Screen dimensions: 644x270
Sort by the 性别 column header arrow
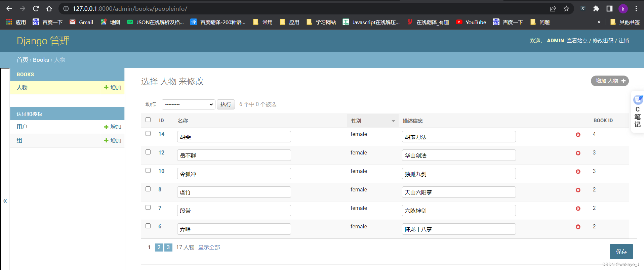(x=393, y=121)
